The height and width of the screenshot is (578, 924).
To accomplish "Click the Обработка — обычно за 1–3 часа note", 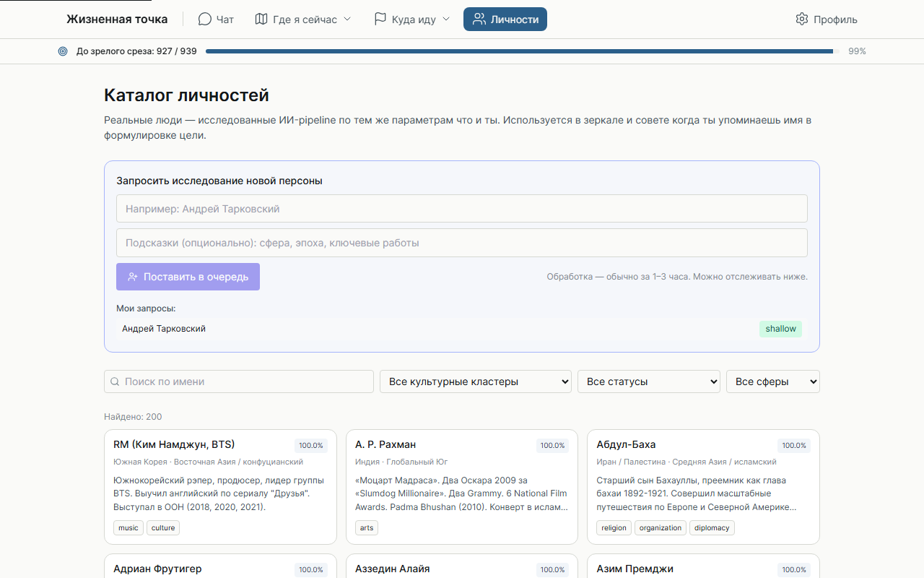I will point(677,277).
